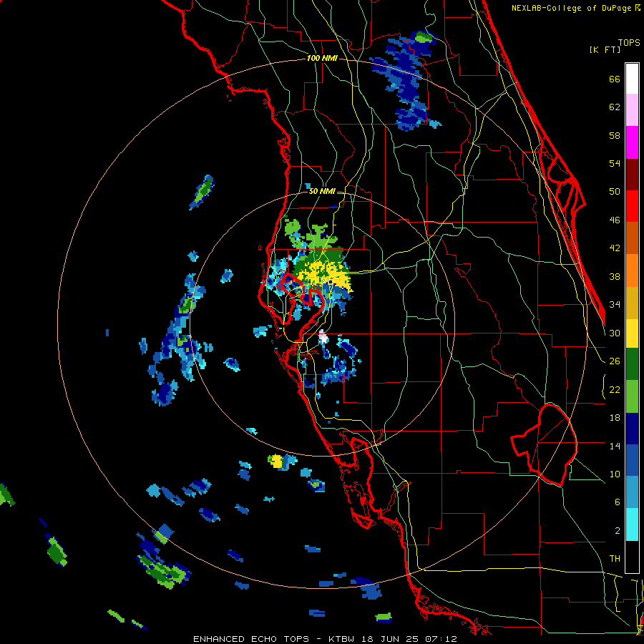Viewport: 644px width, 644px height.
Task: Click the white swatch in the tops legend
Action: (632, 79)
